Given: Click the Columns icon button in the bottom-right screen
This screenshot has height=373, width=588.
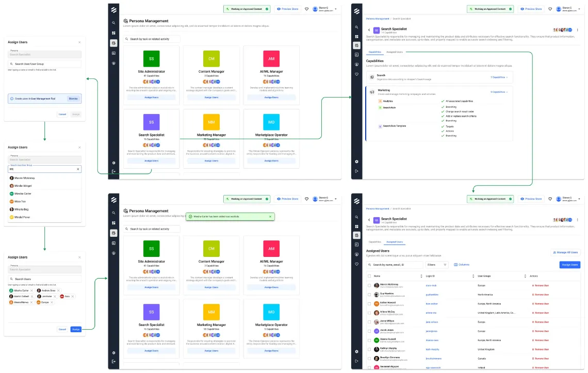Looking at the screenshot, I should [462, 265].
